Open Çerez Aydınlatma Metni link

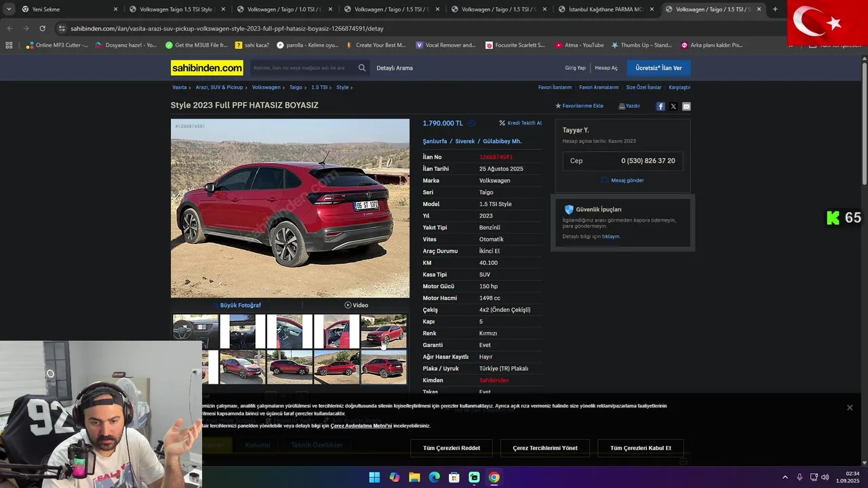click(361, 426)
